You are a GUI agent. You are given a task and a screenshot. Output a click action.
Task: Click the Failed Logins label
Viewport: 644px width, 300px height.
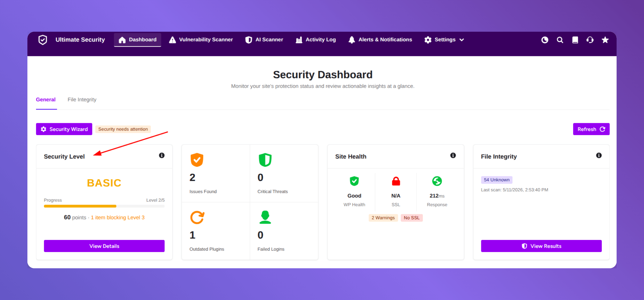[271, 249]
